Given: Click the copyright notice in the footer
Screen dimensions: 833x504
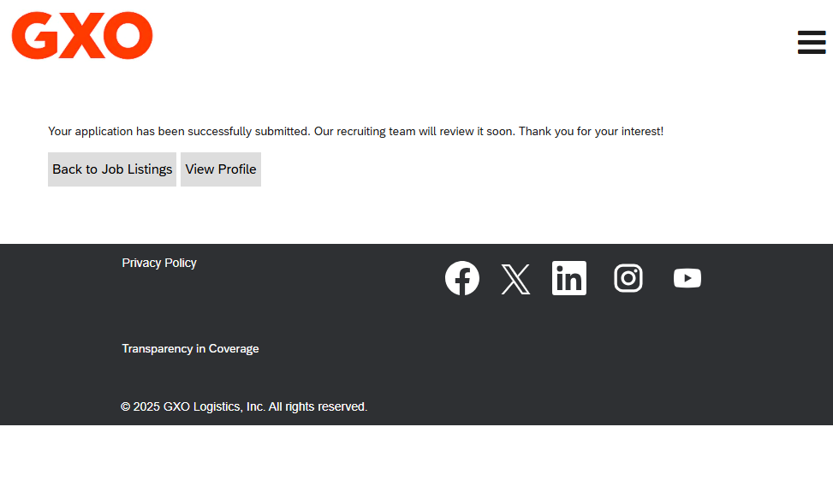Looking at the screenshot, I should [x=244, y=406].
